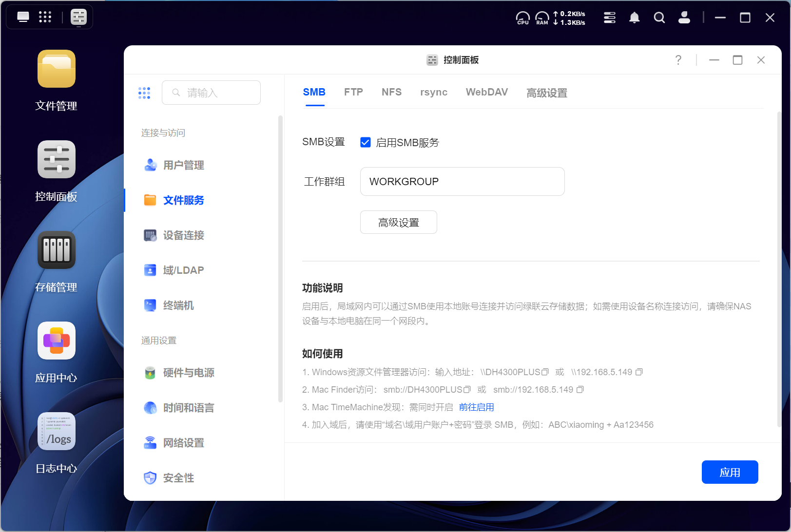Click the 通用设置 section label
Image resolution: width=791 pixels, height=532 pixels.
(x=159, y=341)
